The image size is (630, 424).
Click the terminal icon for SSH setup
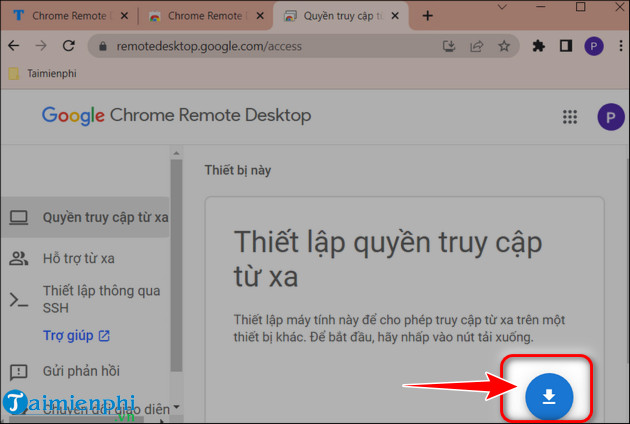coord(18,300)
